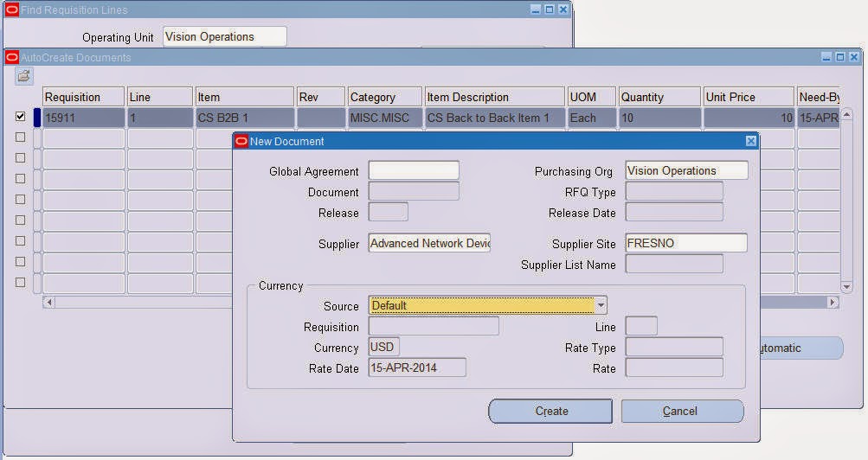Click the Cancel button
This screenshot has width=868, height=460.
click(x=682, y=412)
